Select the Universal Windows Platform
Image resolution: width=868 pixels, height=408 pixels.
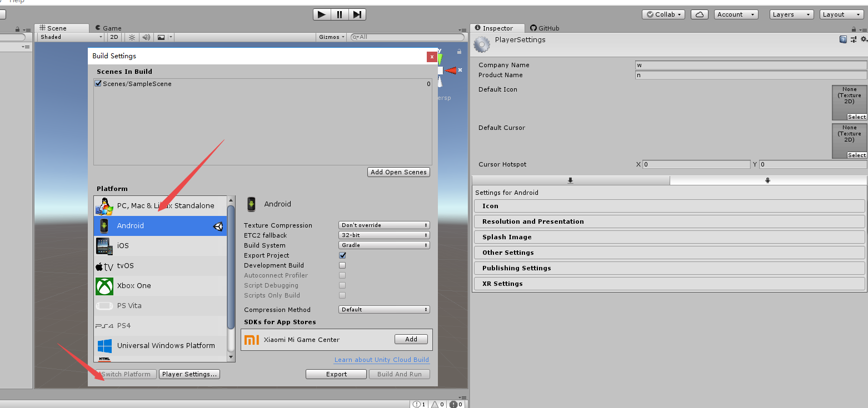(160, 346)
